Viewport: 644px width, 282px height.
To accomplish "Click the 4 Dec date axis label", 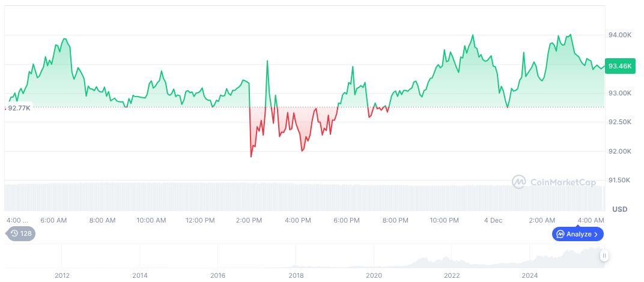I will 493,220.
